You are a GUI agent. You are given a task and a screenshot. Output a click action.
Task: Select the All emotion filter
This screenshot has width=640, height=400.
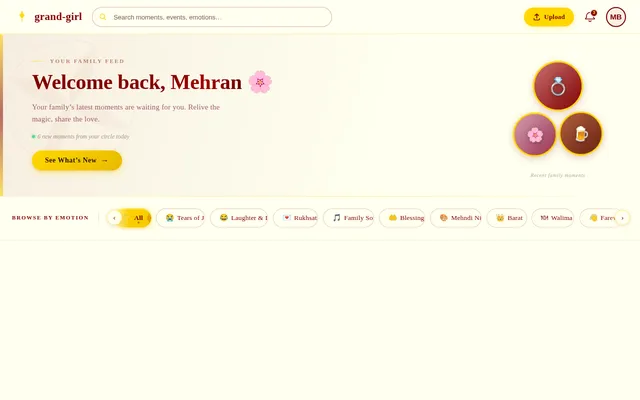click(138, 218)
